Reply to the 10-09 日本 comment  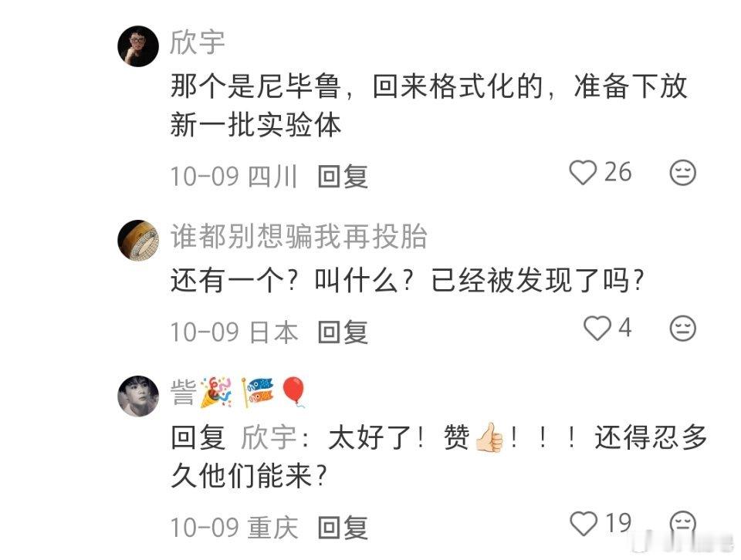pos(343,332)
